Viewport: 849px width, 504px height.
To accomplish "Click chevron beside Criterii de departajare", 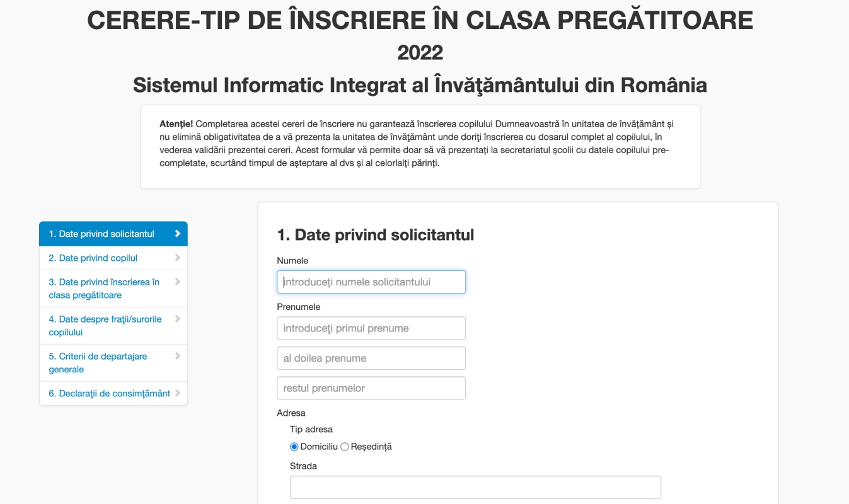I will (x=178, y=356).
